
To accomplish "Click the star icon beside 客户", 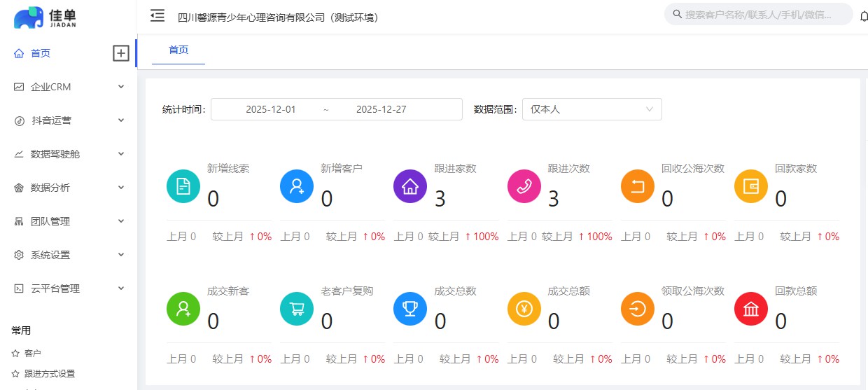I will tap(15, 354).
